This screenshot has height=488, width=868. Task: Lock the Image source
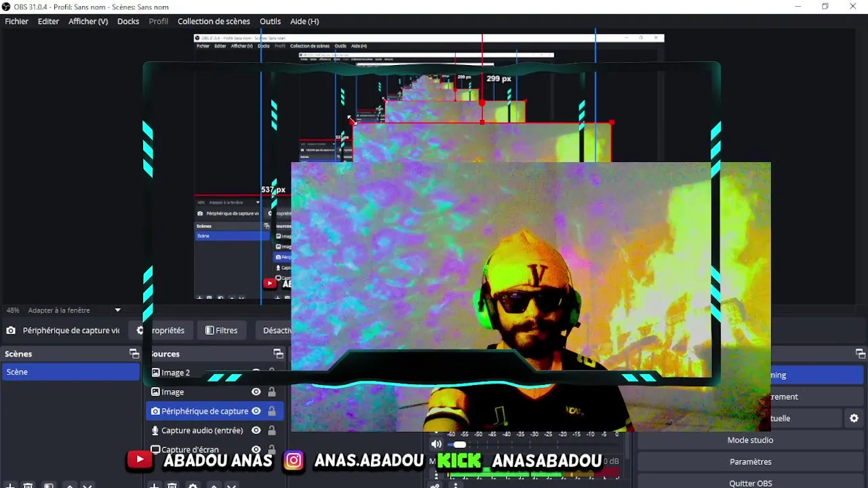pos(271,392)
